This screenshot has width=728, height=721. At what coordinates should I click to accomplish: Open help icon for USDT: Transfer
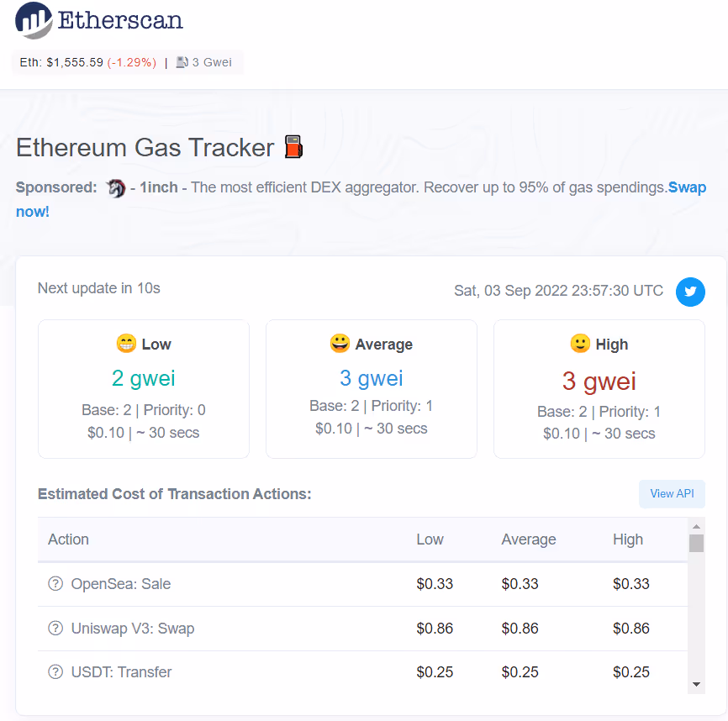pos(55,671)
